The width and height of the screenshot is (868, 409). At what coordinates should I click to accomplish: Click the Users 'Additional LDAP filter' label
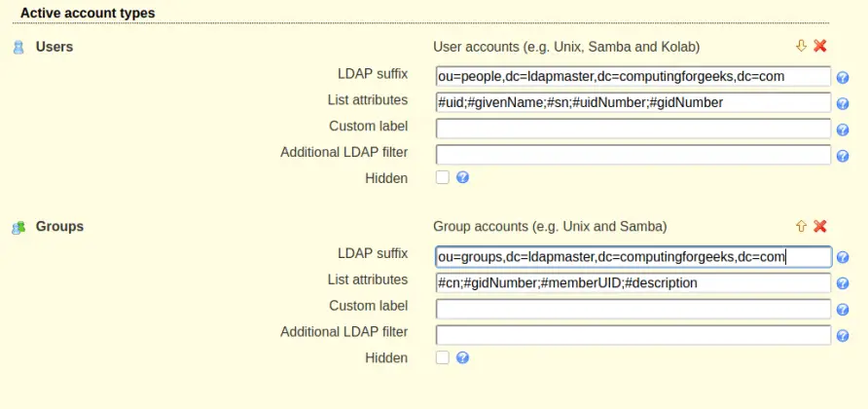click(344, 152)
